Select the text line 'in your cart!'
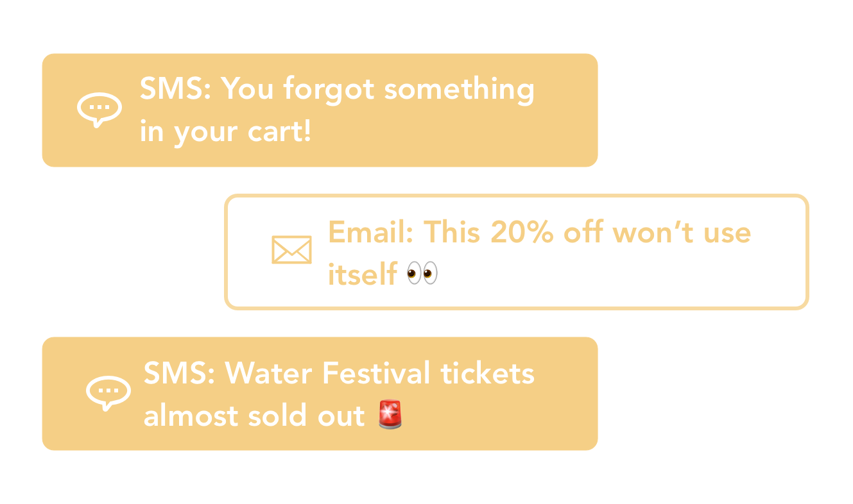 (225, 132)
